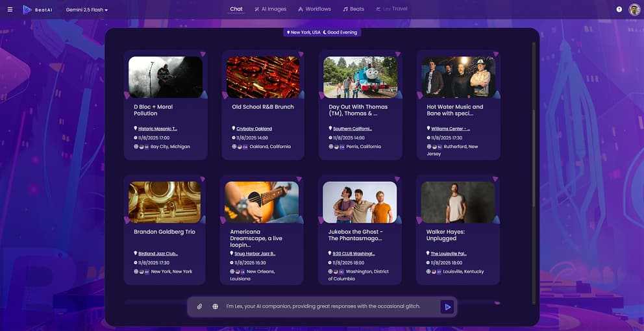The width and height of the screenshot is (644, 331).
Task: Click the corner triangle on Walker Hayes card
Action: pyautogui.click(x=495, y=179)
